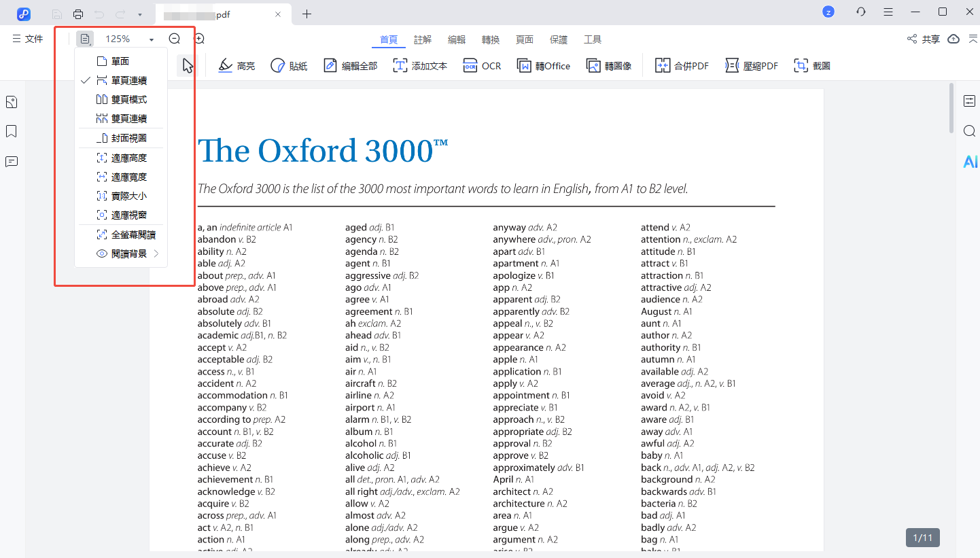Viewport: 980px width, 558px height.
Task: Select 適應視窗 fit window option
Action: [x=121, y=215]
